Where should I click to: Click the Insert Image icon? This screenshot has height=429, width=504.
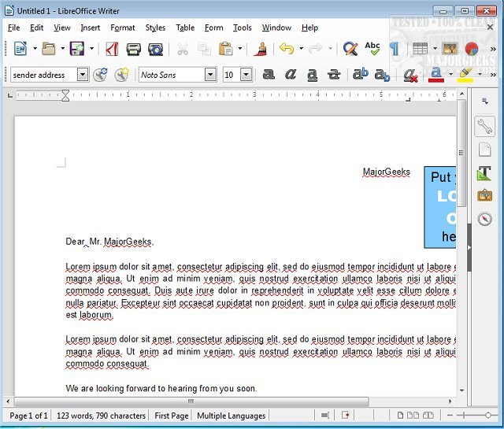point(450,49)
